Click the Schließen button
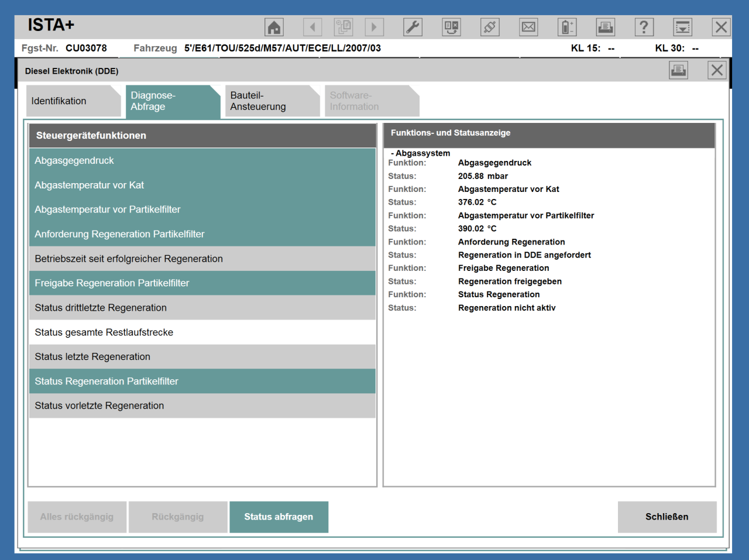This screenshot has height=560, width=749. click(667, 517)
